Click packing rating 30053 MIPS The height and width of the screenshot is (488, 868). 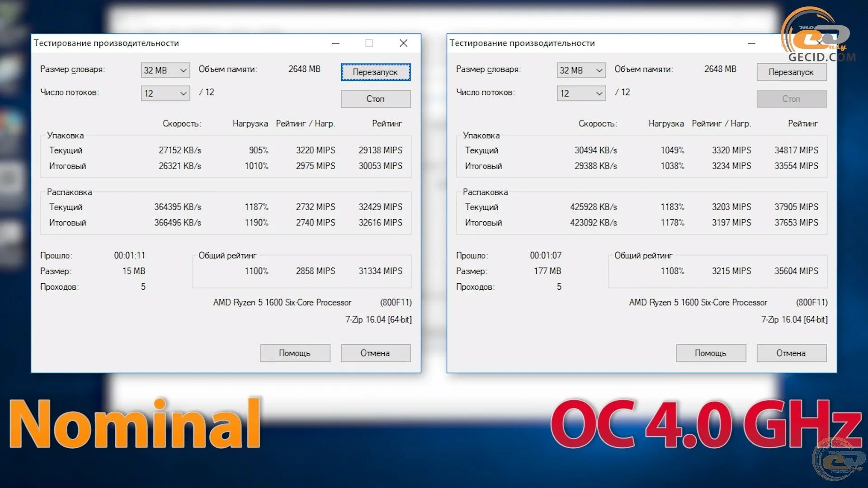[380, 166]
